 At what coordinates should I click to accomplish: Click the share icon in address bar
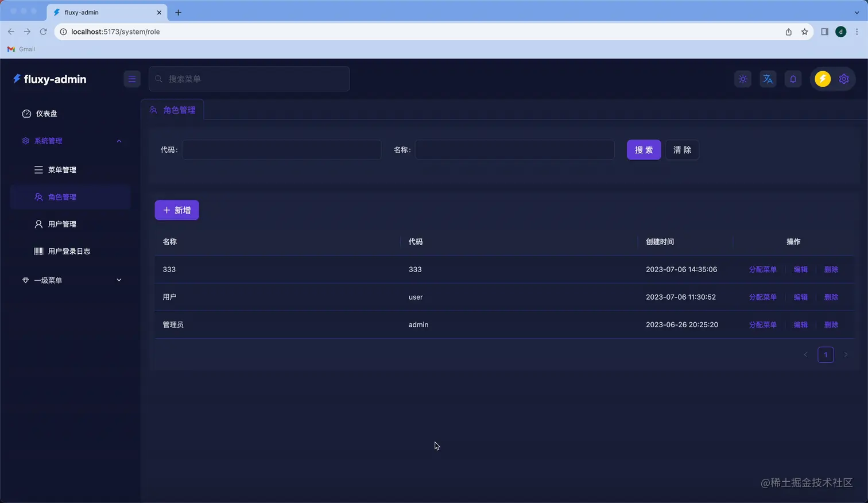pos(789,32)
